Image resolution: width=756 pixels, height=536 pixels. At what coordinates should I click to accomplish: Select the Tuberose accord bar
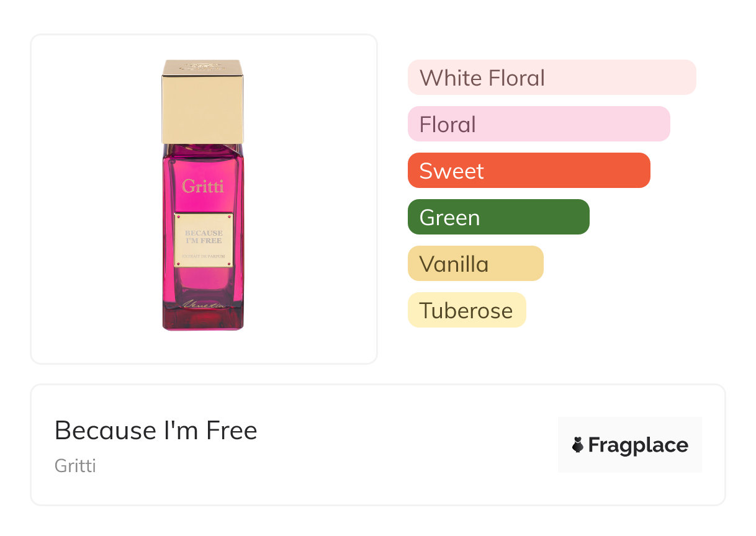[466, 310]
